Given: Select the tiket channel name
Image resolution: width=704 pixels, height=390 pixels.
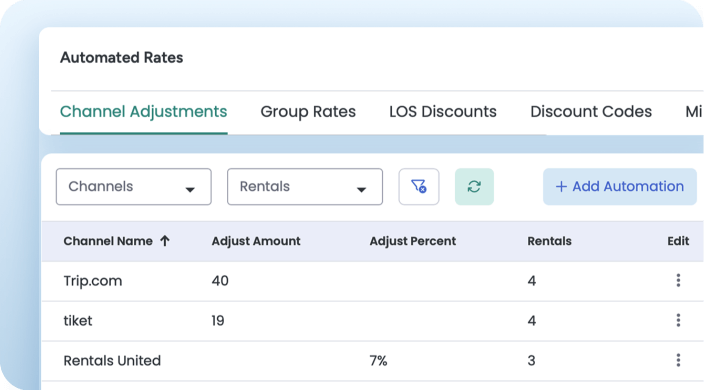Looking at the screenshot, I should click(78, 321).
